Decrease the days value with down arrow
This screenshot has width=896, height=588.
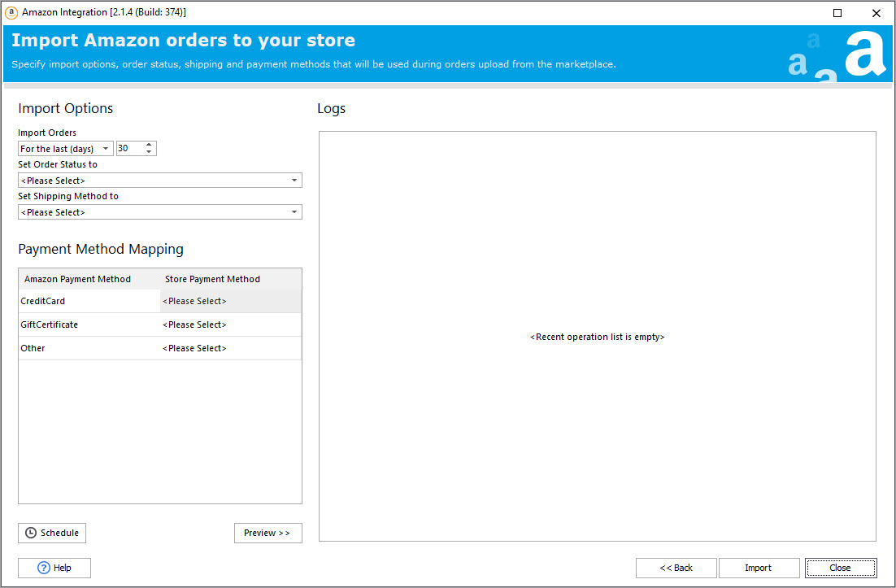(x=149, y=152)
